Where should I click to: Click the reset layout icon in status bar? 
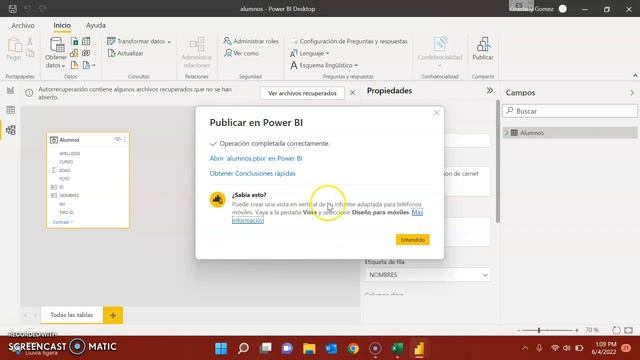coord(616,330)
